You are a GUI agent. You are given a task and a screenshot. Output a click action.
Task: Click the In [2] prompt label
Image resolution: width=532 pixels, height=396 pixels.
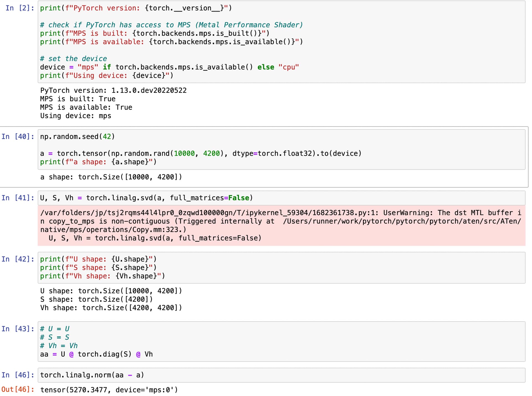20,8
